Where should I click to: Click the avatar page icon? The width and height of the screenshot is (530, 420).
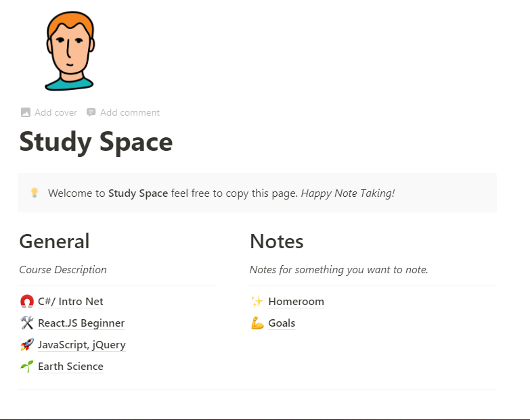tap(69, 53)
